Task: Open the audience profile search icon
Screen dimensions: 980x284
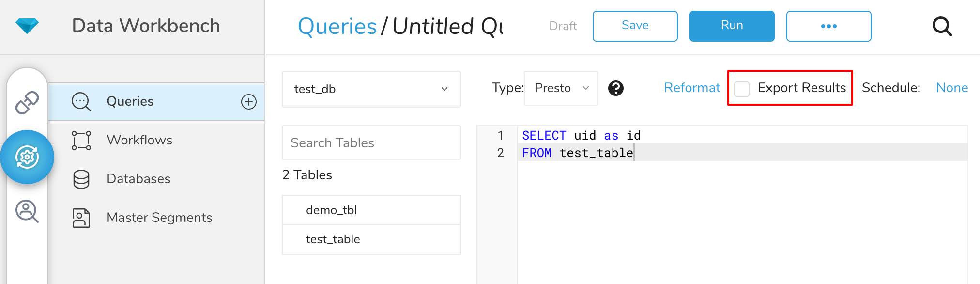Action: point(27,211)
